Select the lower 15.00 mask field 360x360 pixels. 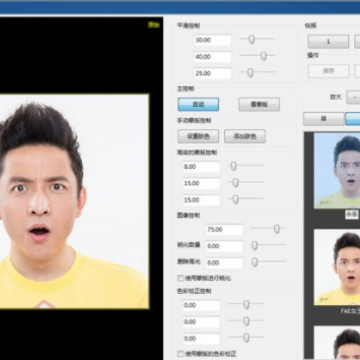(201, 200)
